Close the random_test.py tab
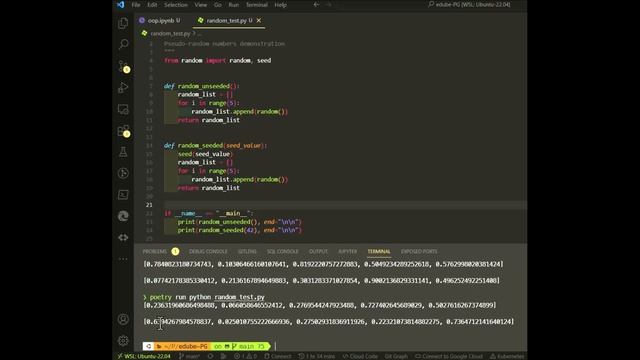 click(259, 20)
